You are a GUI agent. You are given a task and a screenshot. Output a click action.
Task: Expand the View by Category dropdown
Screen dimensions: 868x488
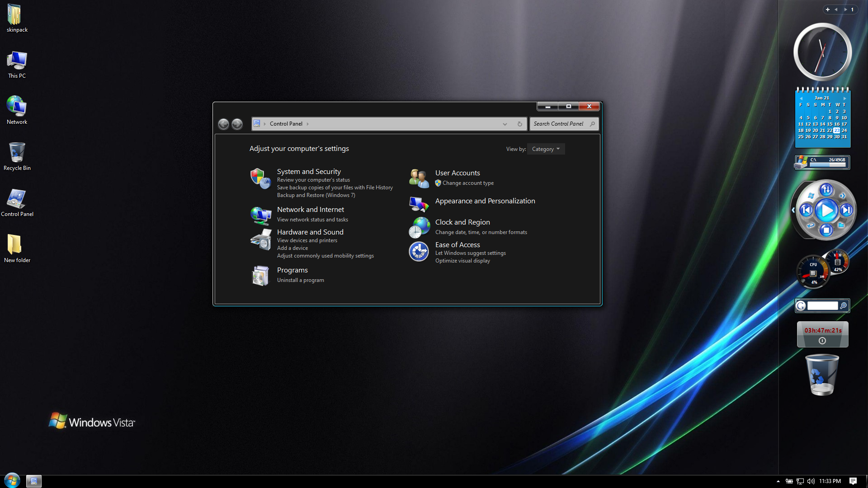[546, 149]
